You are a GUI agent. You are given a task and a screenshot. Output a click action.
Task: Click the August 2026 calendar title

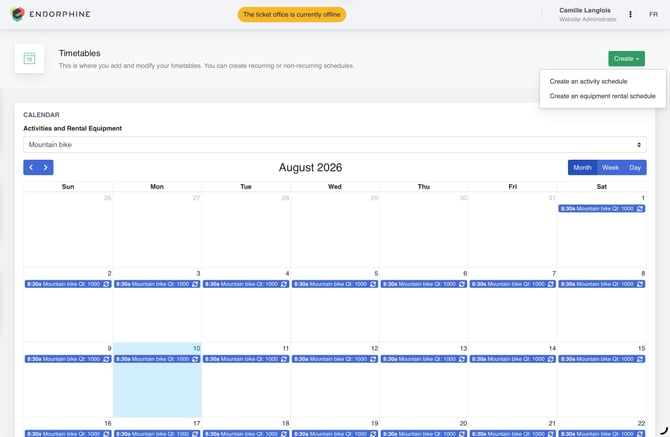coord(311,167)
